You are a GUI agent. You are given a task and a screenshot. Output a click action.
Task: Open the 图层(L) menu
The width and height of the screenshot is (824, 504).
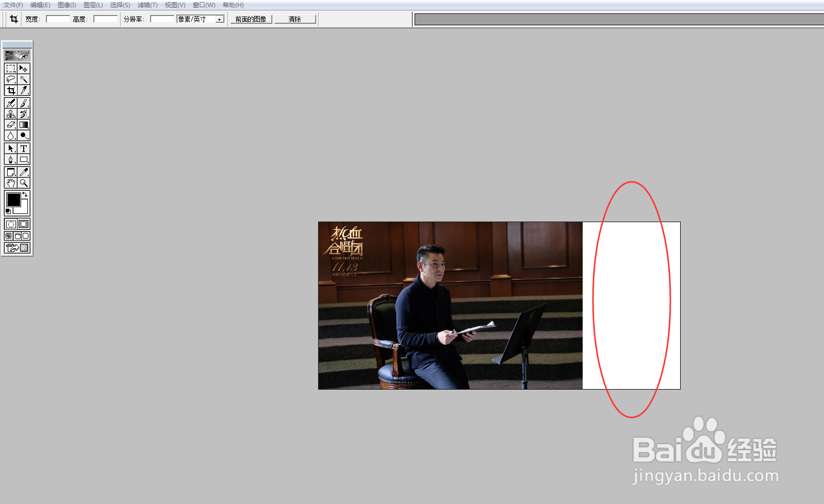(x=93, y=5)
